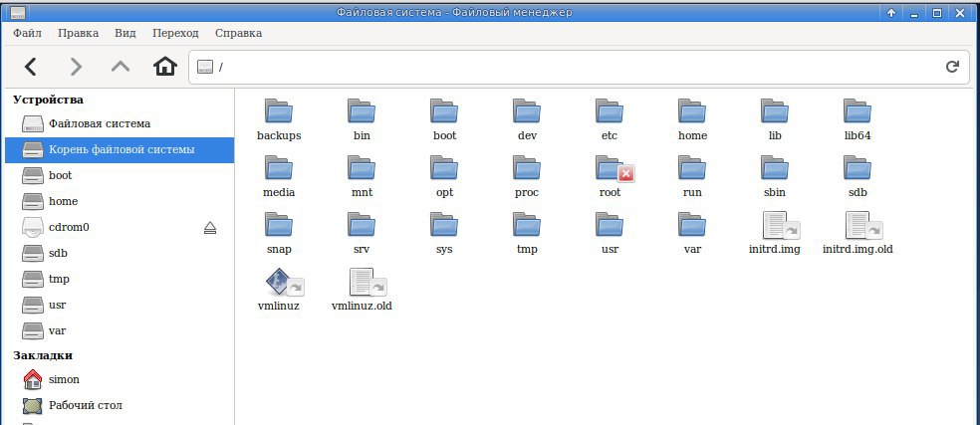This screenshot has width=980, height=425.
Task: Eject the cdrom0 device
Action: [x=210, y=228]
